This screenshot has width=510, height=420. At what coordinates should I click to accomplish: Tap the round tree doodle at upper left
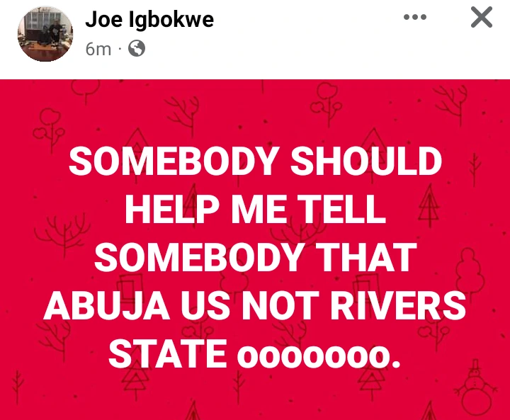coord(50,128)
